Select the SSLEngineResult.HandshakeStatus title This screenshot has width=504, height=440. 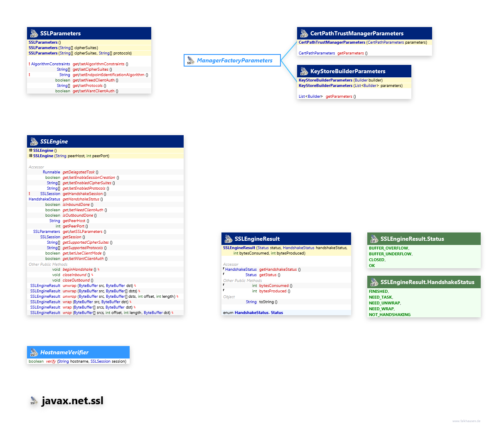click(x=428, y=282)
